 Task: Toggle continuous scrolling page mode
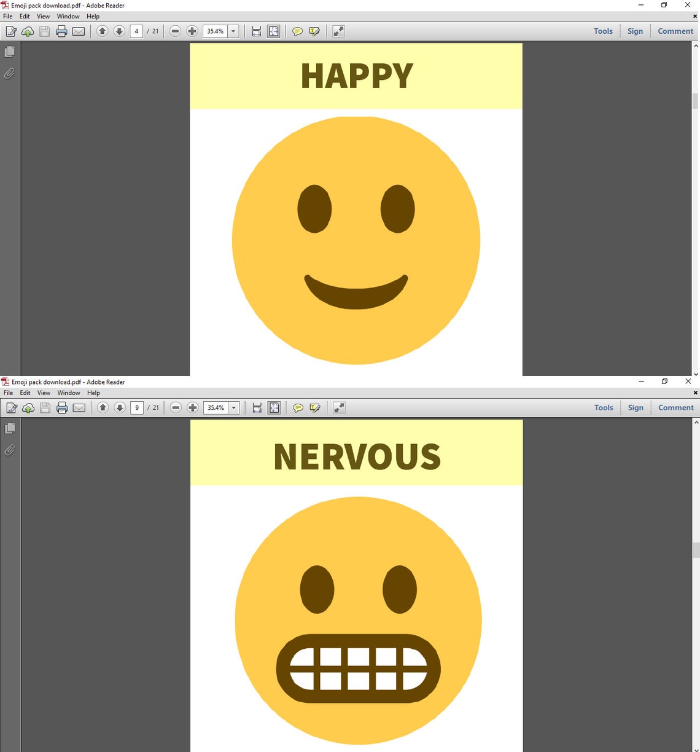pyautogui.click(x=256, y=31)
